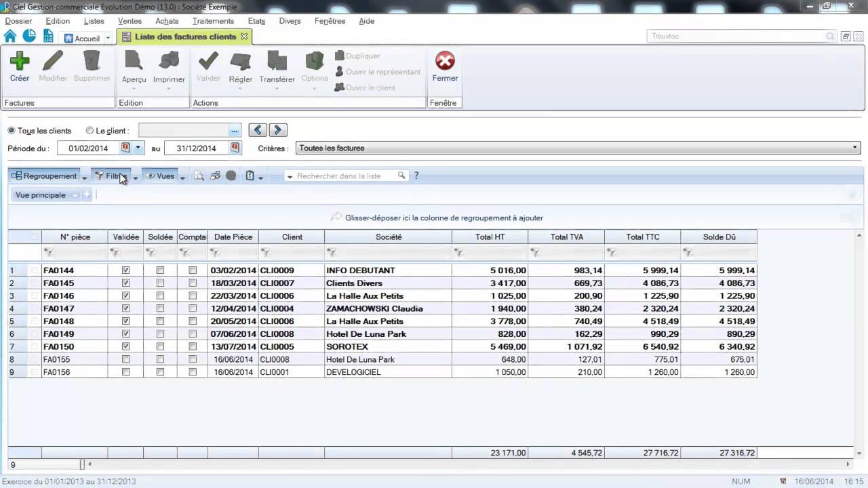The width and height of the screenshot is (868, 488).
Task: Toggle Validée checkbox for FA0147
Action: [x=125, y=309]
